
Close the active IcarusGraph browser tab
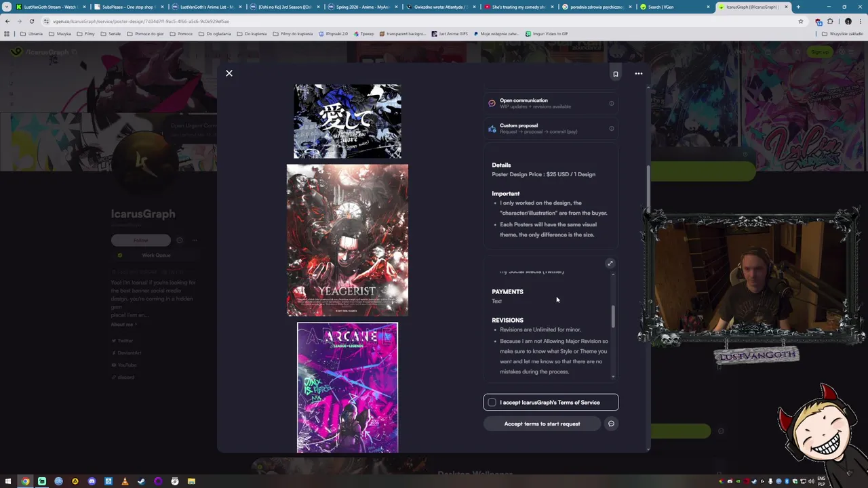point(787,7)
